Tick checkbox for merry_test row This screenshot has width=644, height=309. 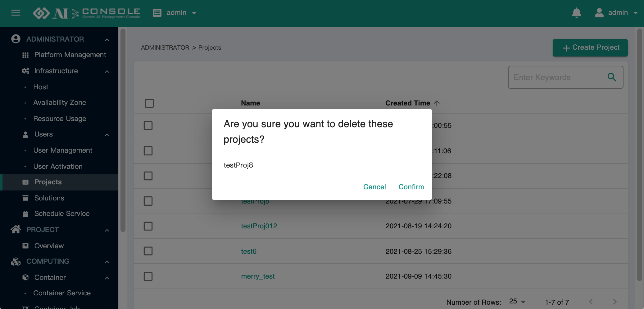[x=148, y=276]
